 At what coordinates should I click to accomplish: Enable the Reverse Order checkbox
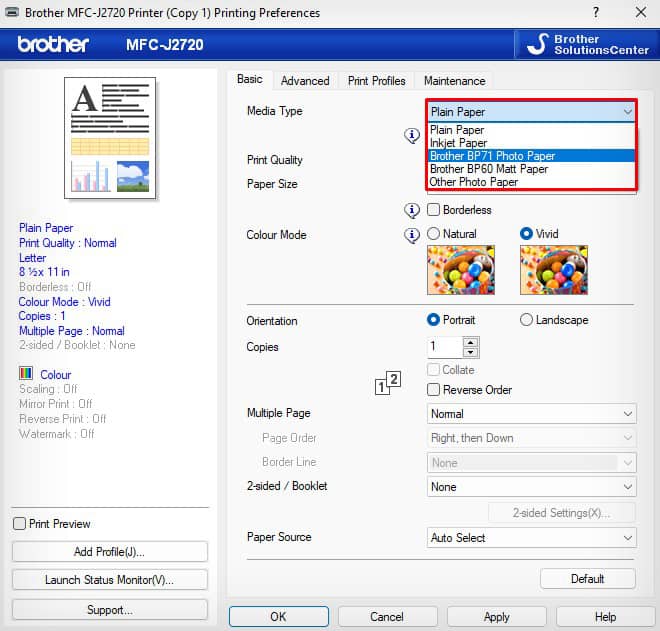click(433, 389)
